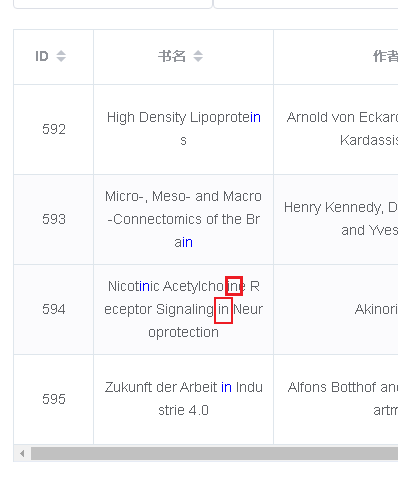
Task: Sort ascending by ID column arrow
Action: pyautogui.click(x=61, y=52)
